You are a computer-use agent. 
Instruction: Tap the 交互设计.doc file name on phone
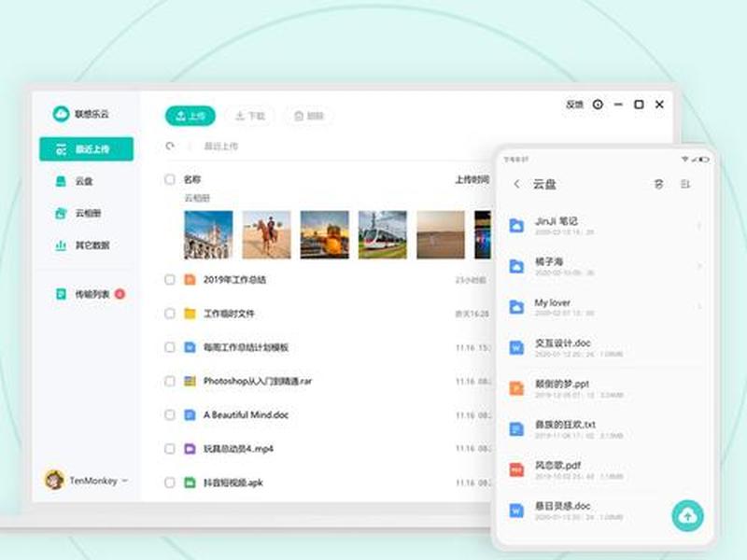(x=563, y=343)
